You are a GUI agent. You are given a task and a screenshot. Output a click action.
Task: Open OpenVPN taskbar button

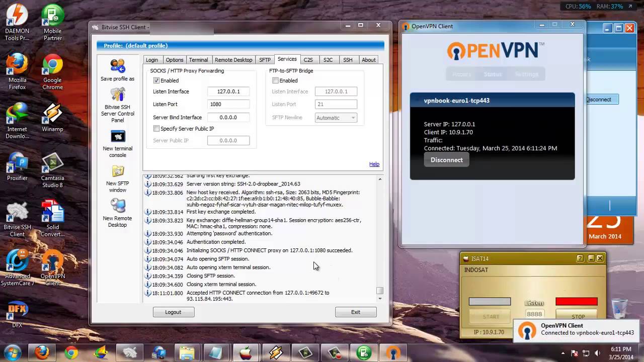tap(392, 353)
